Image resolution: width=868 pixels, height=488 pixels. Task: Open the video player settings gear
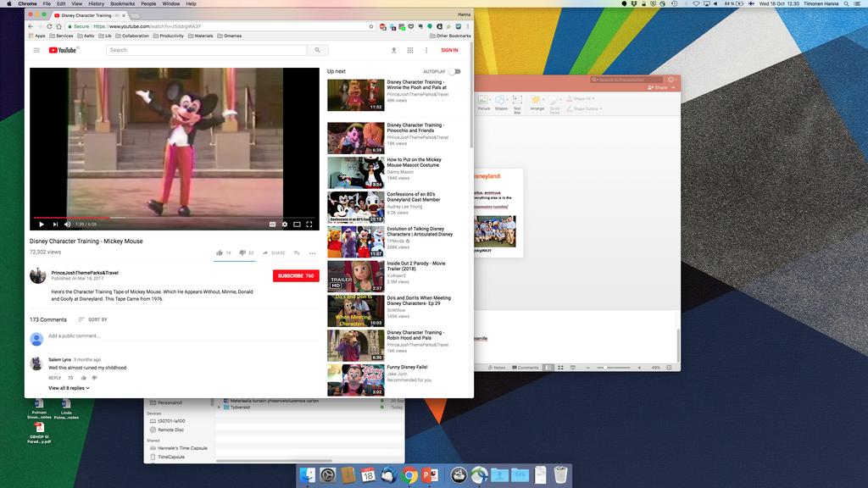coord(285,224)
